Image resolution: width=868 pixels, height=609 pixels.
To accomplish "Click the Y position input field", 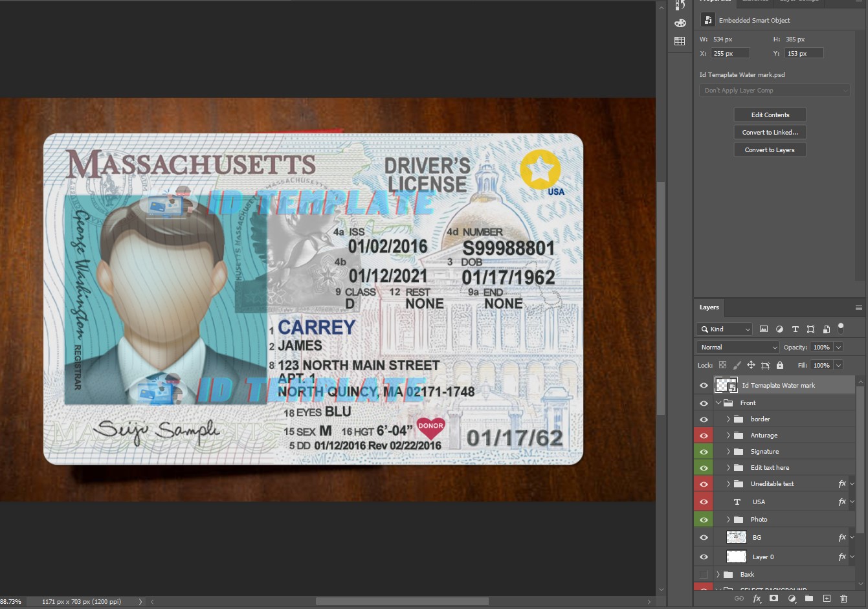I will [804, 54].
